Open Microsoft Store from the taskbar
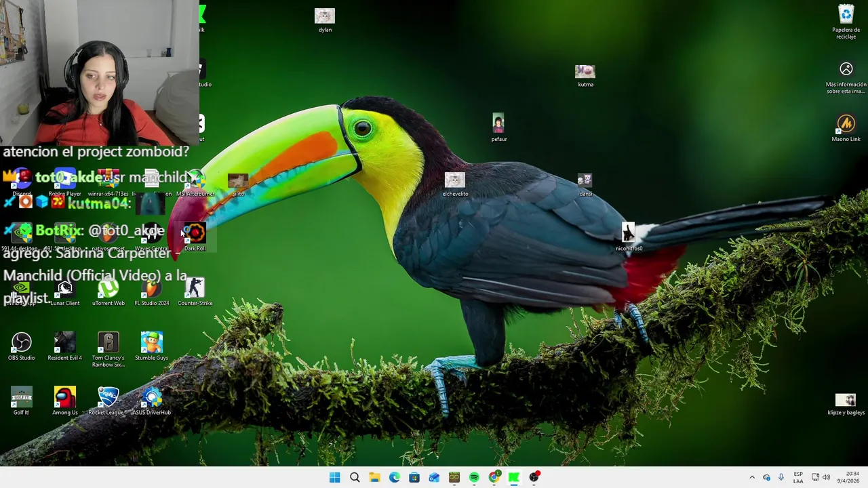868x488 pixels. click(x=414, y=477)
